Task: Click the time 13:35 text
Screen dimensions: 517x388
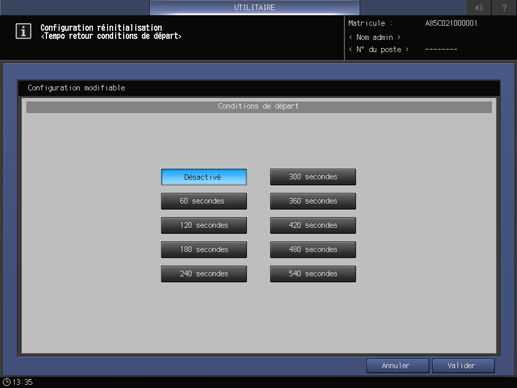Action: (x=23, y=382)
